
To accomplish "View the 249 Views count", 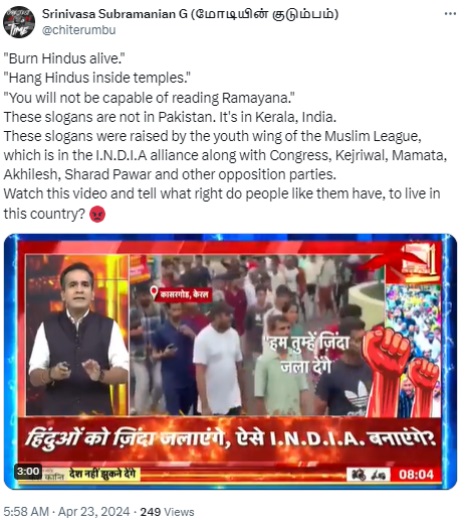I will pos(167,512).
